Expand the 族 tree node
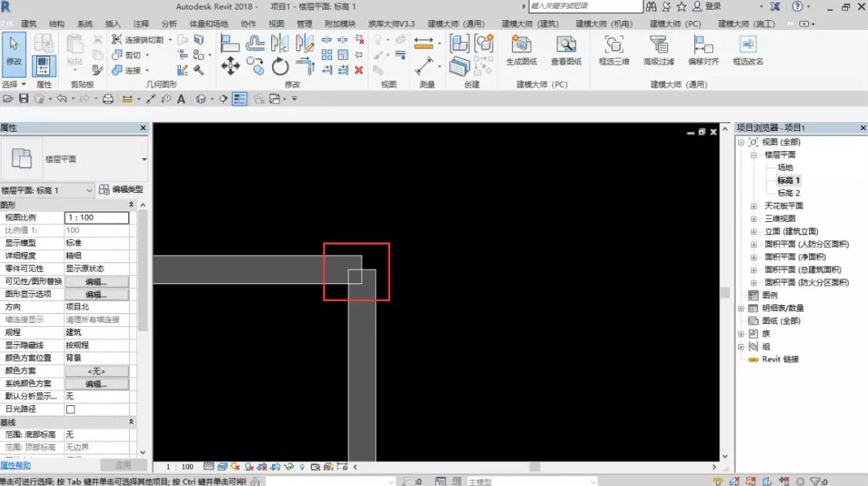Viewport: 868px width, 486px height. pos(741,333)
